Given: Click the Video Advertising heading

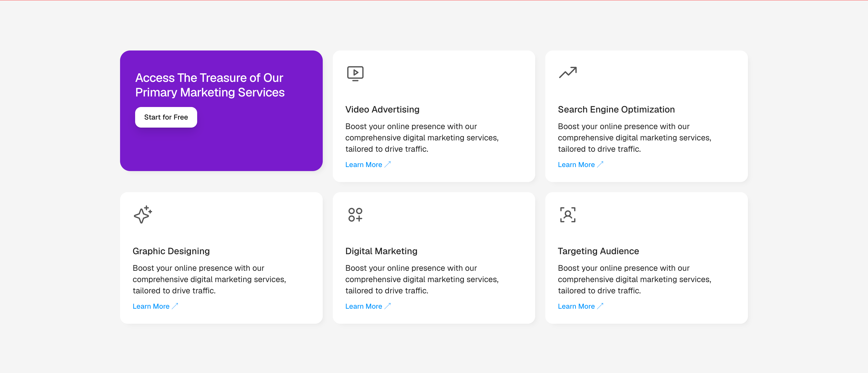Looking at the screenshot, I should point(382,110).
